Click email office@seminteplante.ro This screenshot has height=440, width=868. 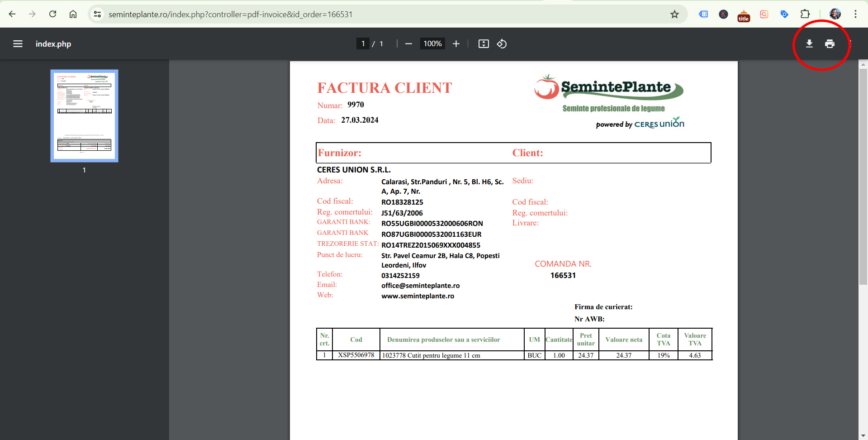[420, 286]
